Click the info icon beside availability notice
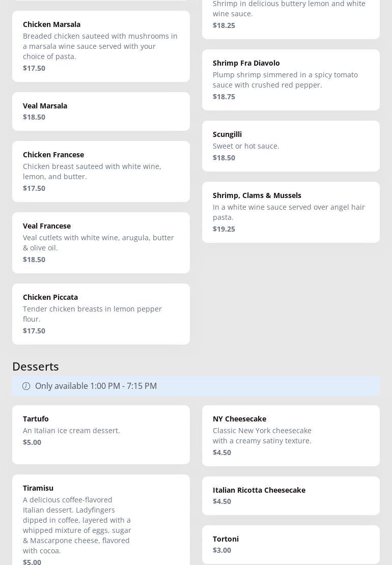392x565 pixels. pos(26,386)
